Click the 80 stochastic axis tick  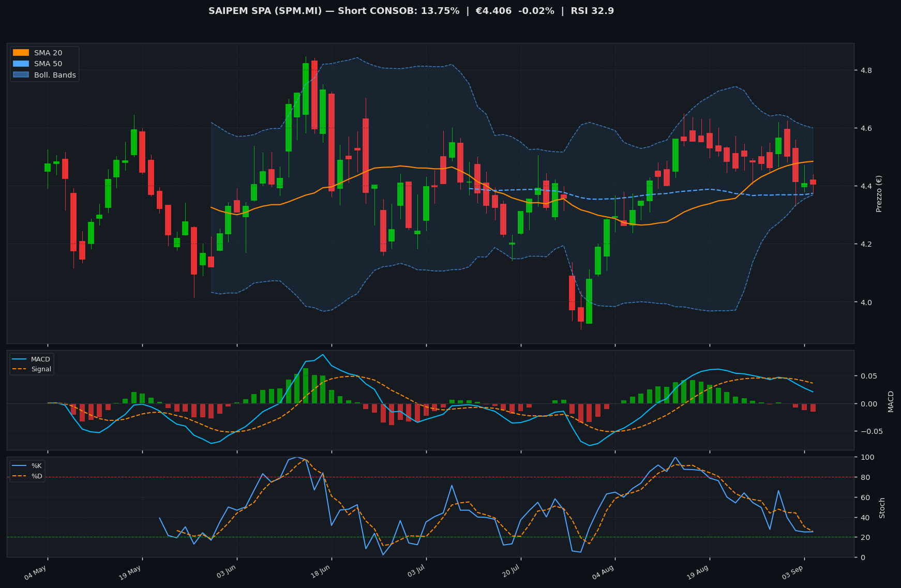click(x=864, y=477)
